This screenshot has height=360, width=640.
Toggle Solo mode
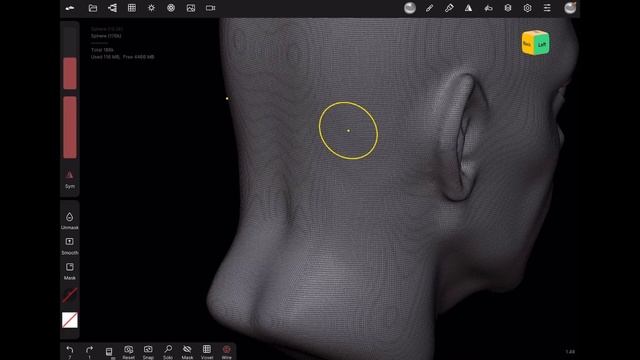pyautogui.click(x=168, y=352)
